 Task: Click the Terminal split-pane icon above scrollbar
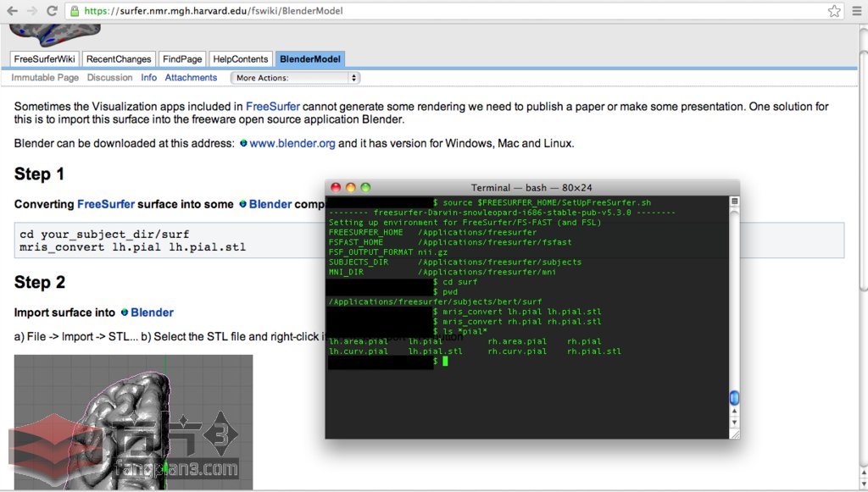click(x=735, y=202)
